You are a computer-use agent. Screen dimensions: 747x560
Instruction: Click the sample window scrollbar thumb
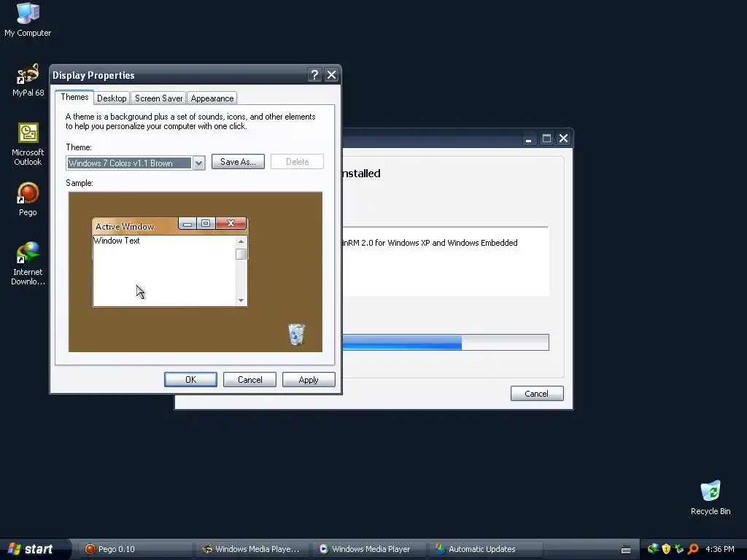(x=241, y=254)
